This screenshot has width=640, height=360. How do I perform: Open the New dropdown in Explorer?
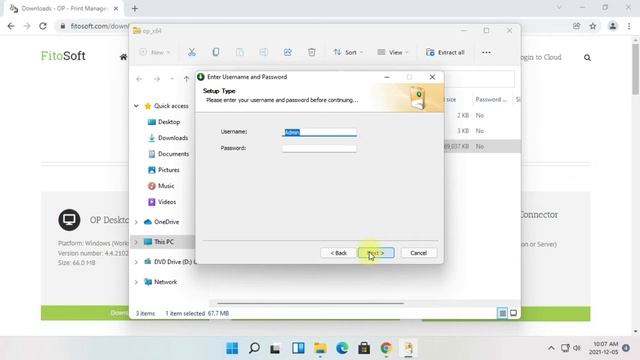pos(155,52)
